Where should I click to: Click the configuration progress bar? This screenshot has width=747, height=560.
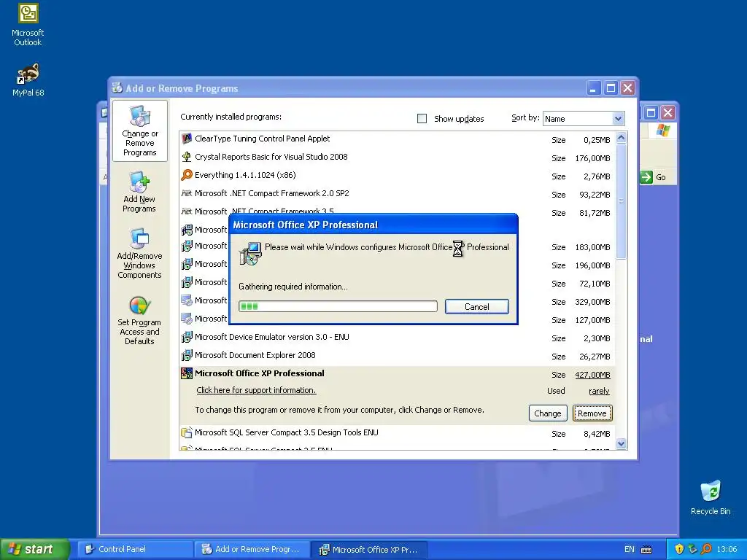pyautogui.click(x=338, y=306)
